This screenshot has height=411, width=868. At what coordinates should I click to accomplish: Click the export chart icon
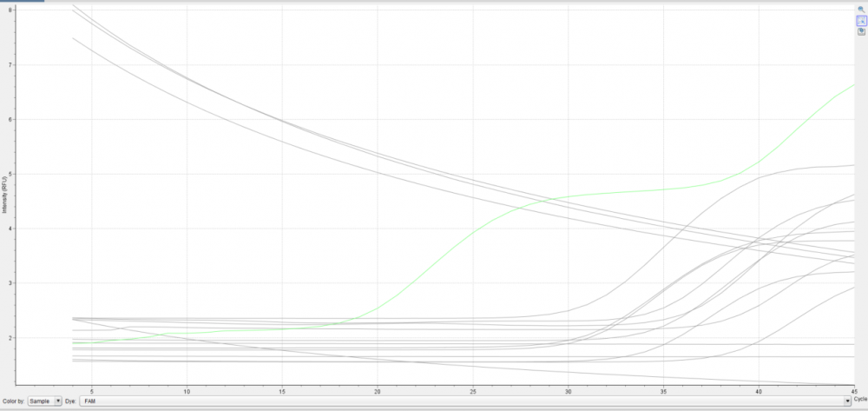[861, 30]
